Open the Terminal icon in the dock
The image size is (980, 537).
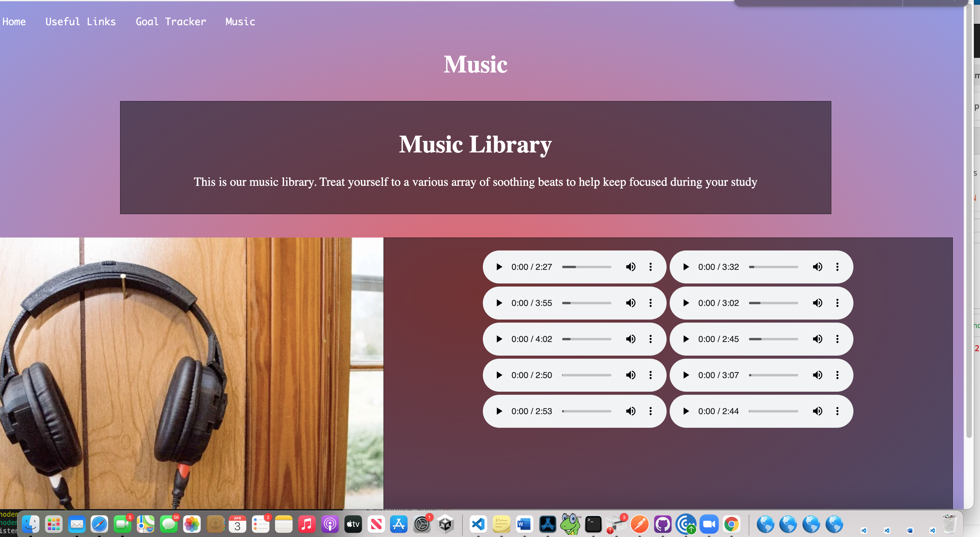click(593, 524)
